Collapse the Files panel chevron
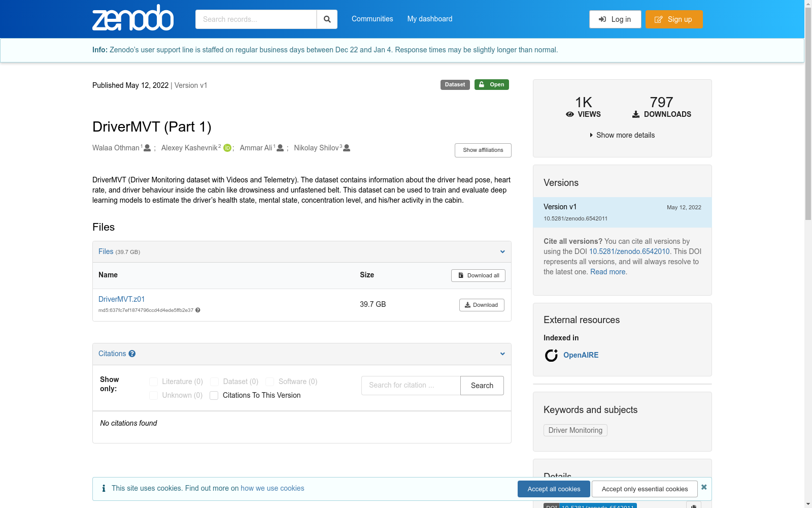Viewport: 812px width, 508px height. click(x=502, y=251)
